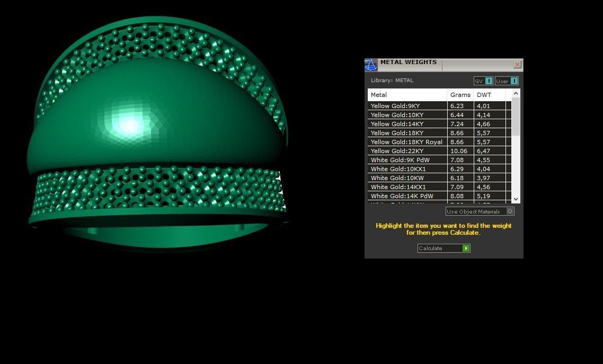603x364 pixels.
Task: Select the Yellow Gold:14KY row
Action: click(439, 124)
